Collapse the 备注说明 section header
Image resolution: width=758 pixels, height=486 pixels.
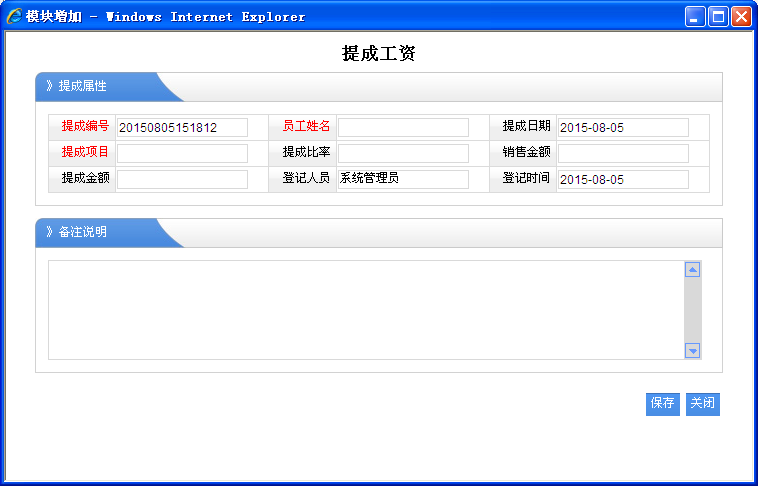[x=82, y=232]
